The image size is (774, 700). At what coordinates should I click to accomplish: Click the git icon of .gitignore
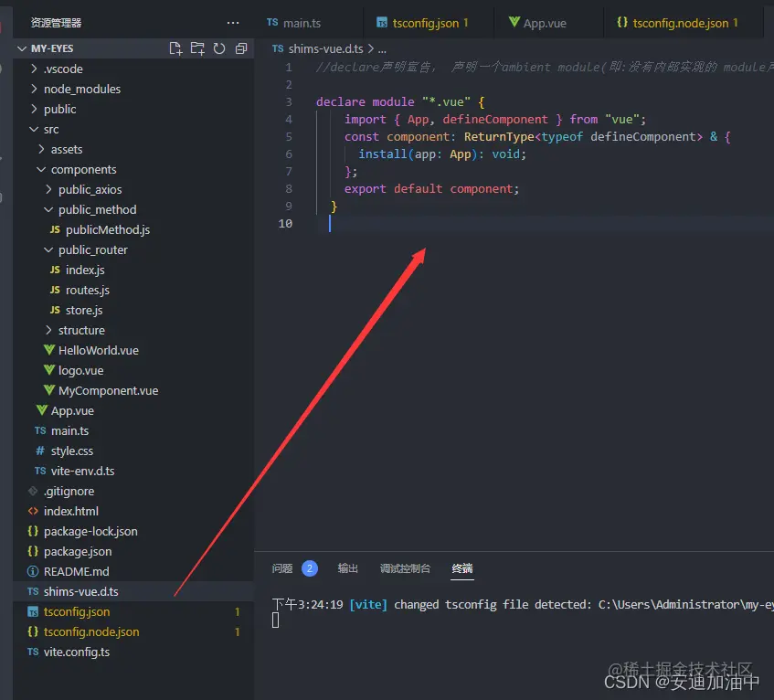pos(33,491)
